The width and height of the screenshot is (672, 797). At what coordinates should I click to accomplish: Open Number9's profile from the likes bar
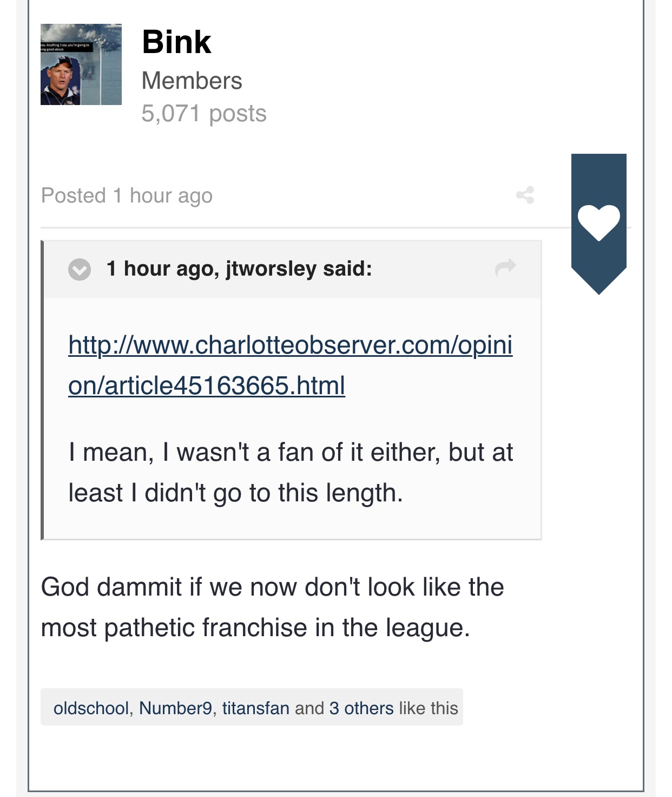176,708
